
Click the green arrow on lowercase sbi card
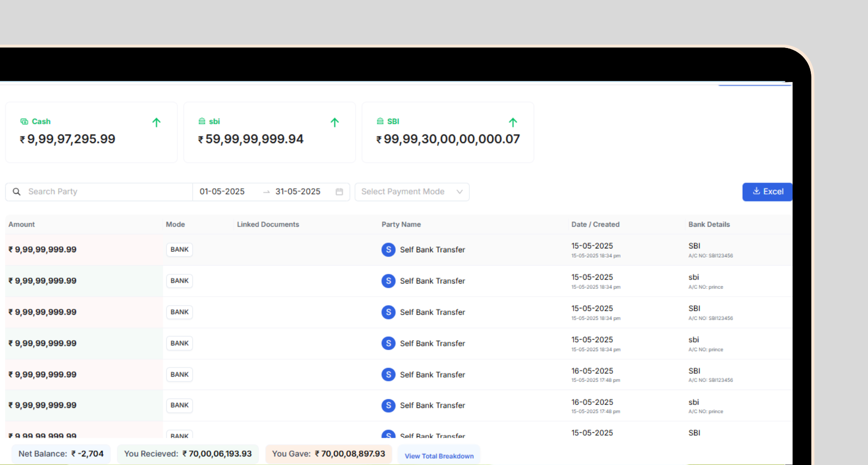coord(335,122)
